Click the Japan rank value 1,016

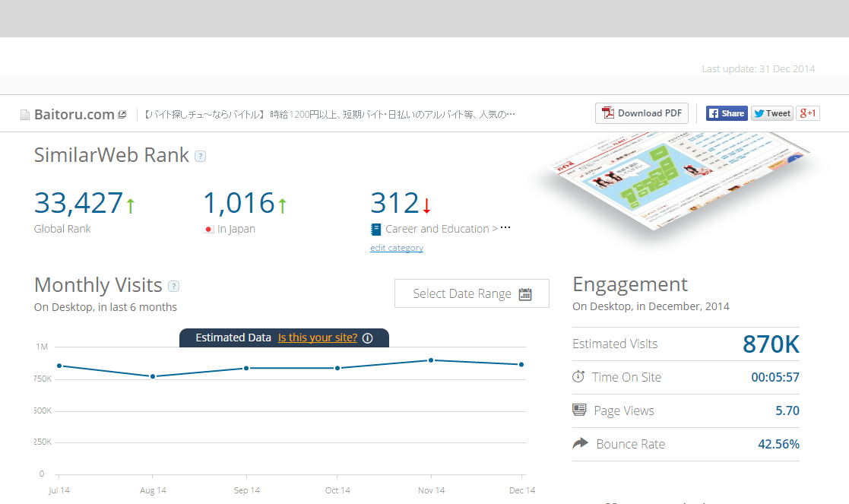(239, 203)
